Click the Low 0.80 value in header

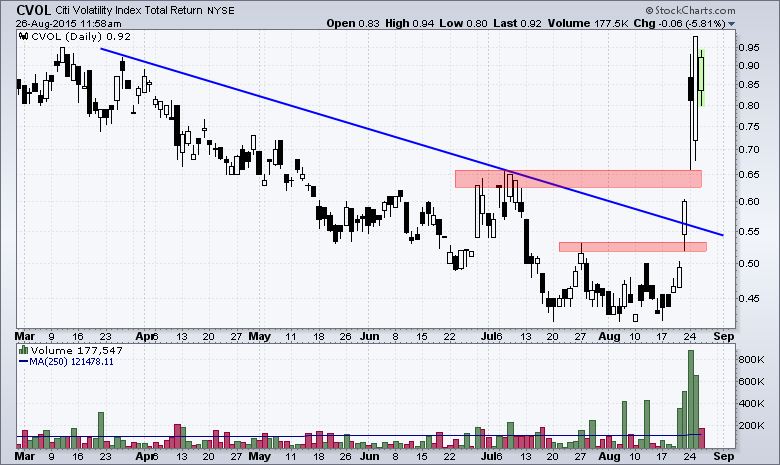click(463, 23)
